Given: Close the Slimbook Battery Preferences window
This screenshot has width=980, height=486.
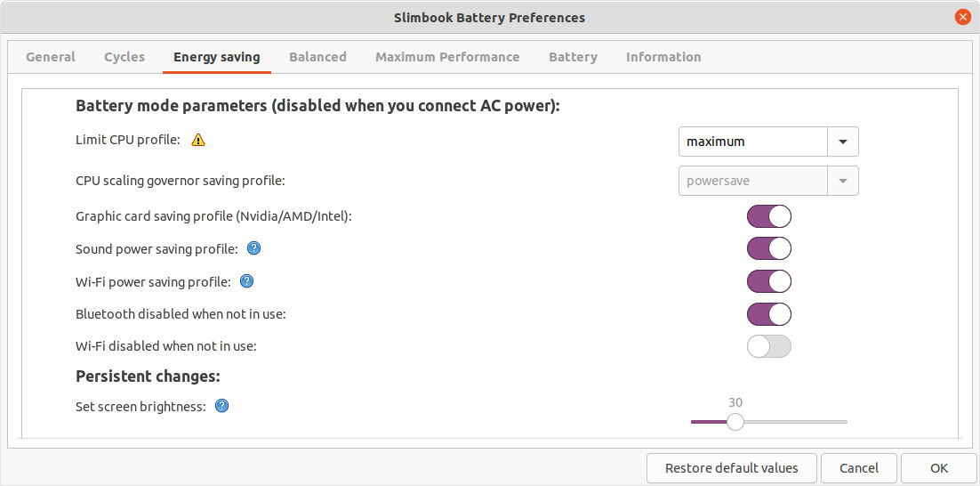Looking at the screenshot, I should [x=962, y=17].
